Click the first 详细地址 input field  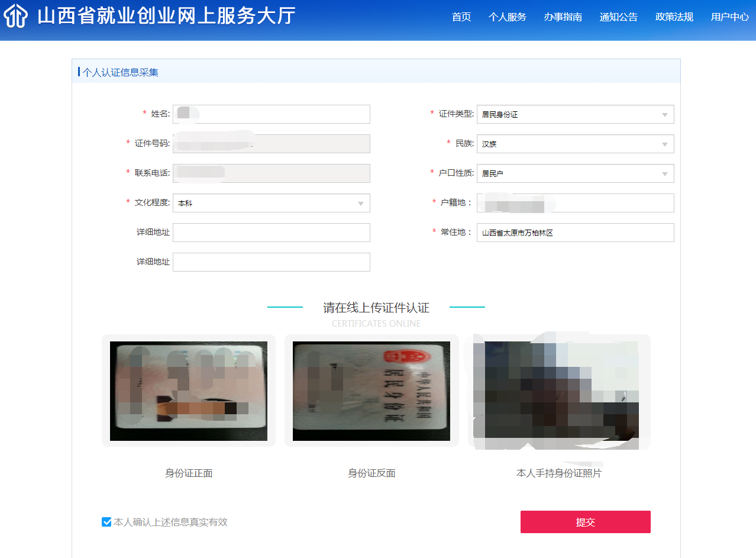tap(272, 233)
